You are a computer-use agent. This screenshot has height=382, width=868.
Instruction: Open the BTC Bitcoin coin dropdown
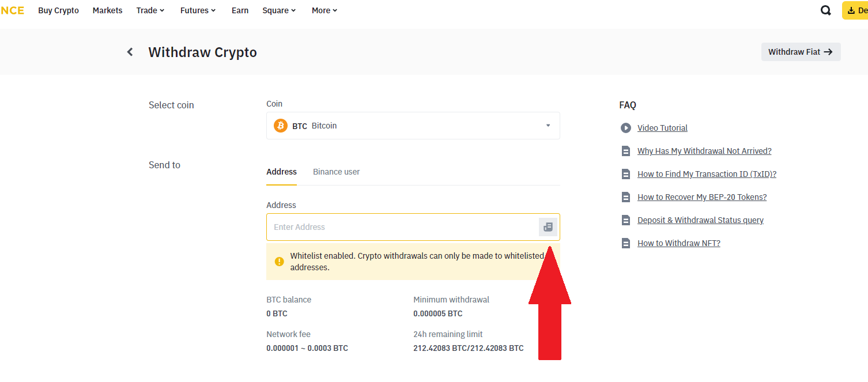[413, 126]
